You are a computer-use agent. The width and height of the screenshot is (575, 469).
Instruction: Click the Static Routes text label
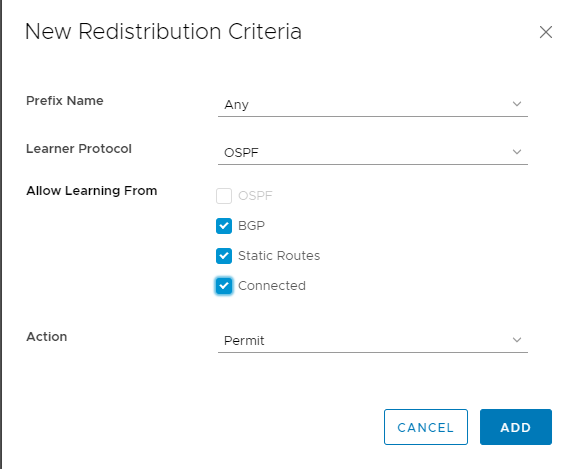279,256
